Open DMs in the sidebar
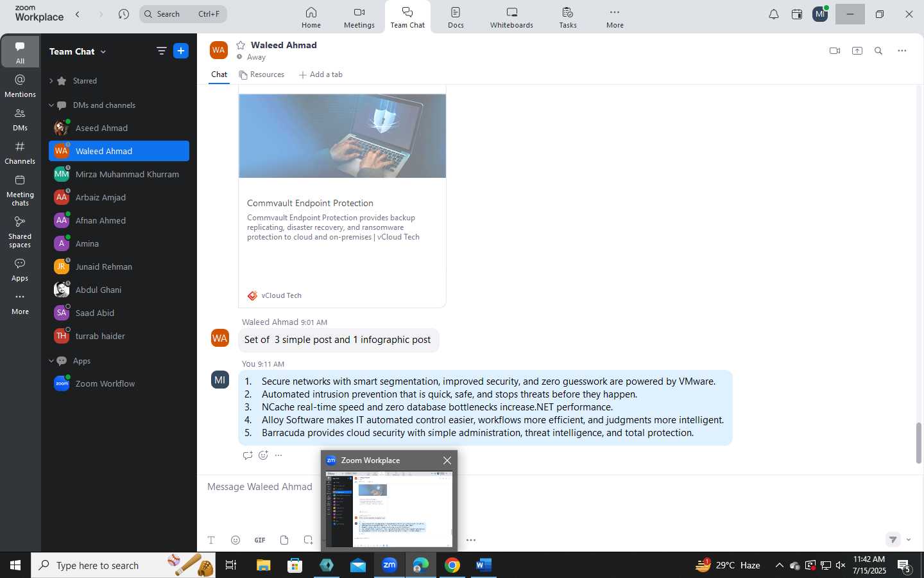Screen dimensions: 924x578 point(20,119)
